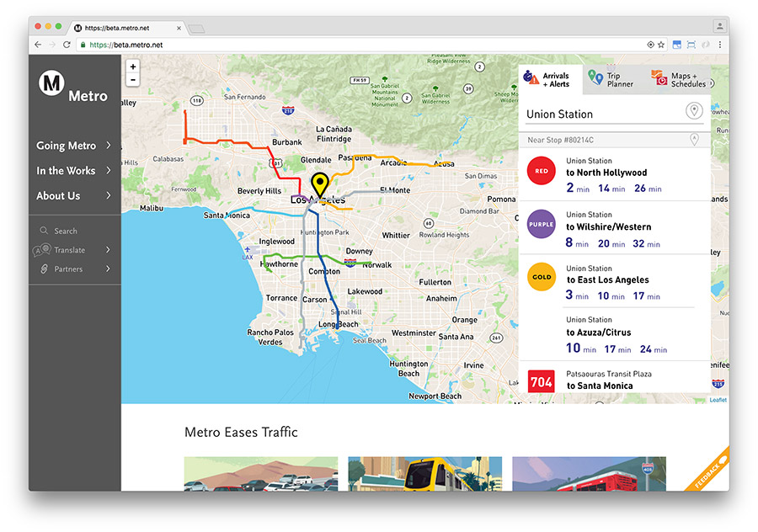758x532 pixels.
Task: Click the location pin beside Union Station
Action: coord(694,110)
